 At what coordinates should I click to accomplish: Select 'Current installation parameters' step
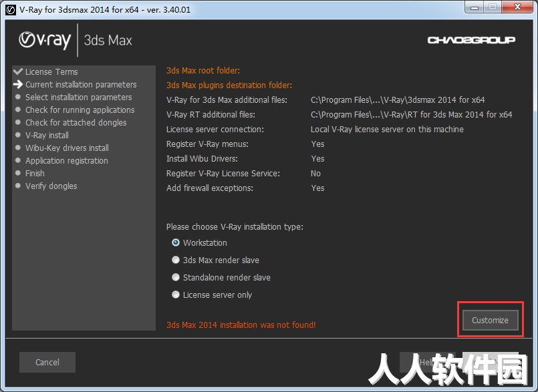81,84
